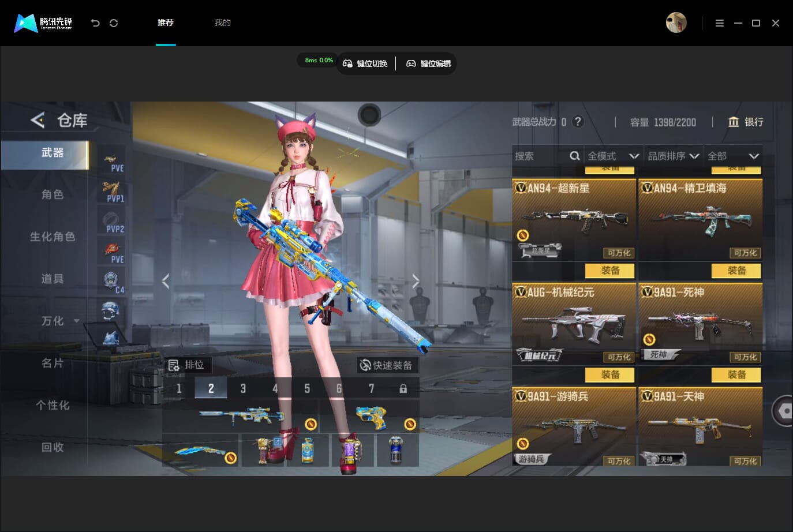Image resolution: width=793 pixels, height=532 pixels.
Task: Open the 全模式 mode filter dropdown
Action: tap(613, 156)
